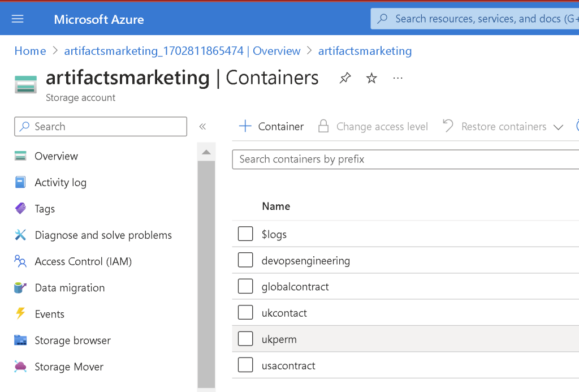Open Overview in the sidebar menu

56,156
